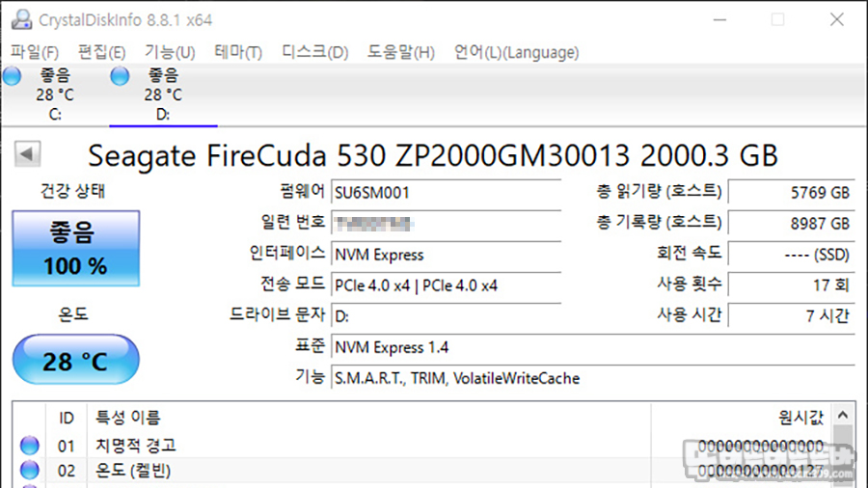Minimize the CrystalDiskInfo window
Viewport: 868px width, 488px height.
point(719,20)
